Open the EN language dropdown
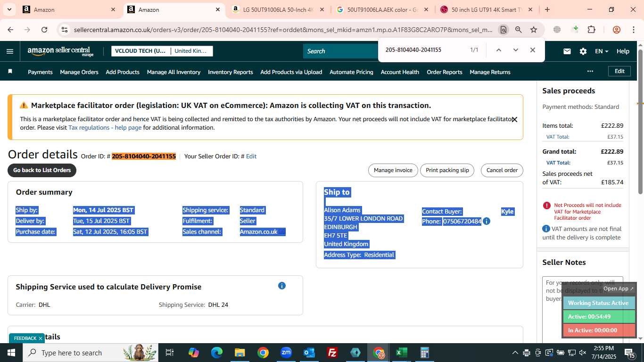644x362 pixels. pos(602,51)
